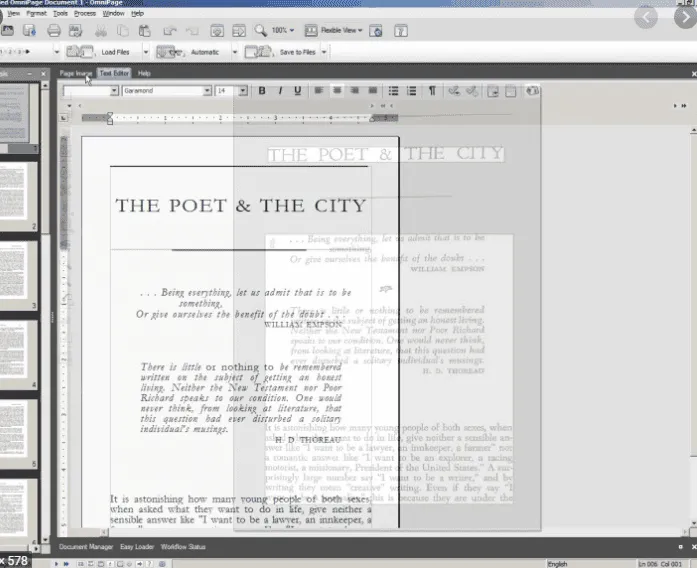Click the help question-mark toolbar icon

(401, 31)
